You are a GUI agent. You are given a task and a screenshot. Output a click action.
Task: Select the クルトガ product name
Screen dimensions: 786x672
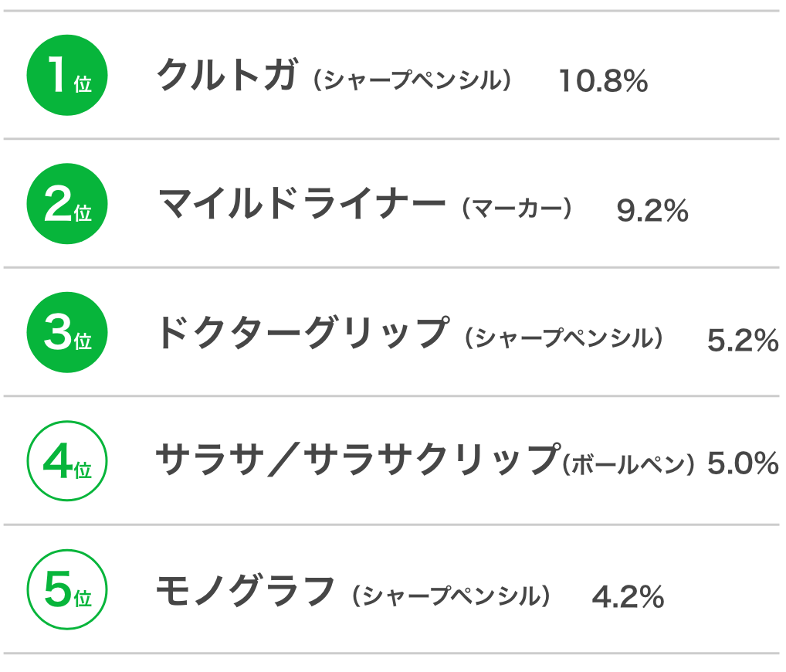pyautogui.click(x=228, y=74)
